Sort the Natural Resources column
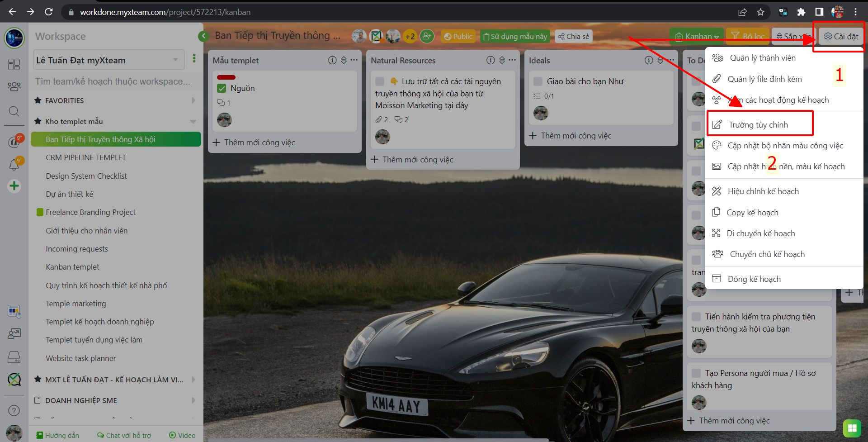This screenshot has height=442, width=868. click(x=502, y=60)
